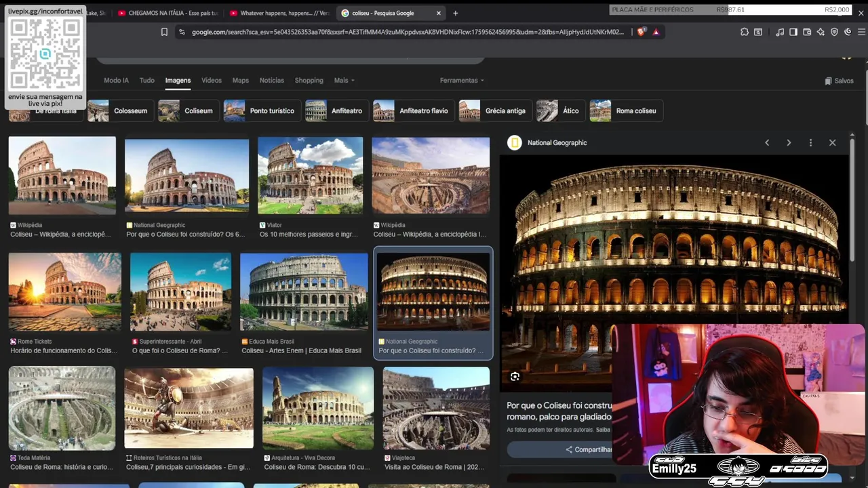Click the National Geographic source link in preview
This screenshot has width=868, height=488.
(557, 143)
